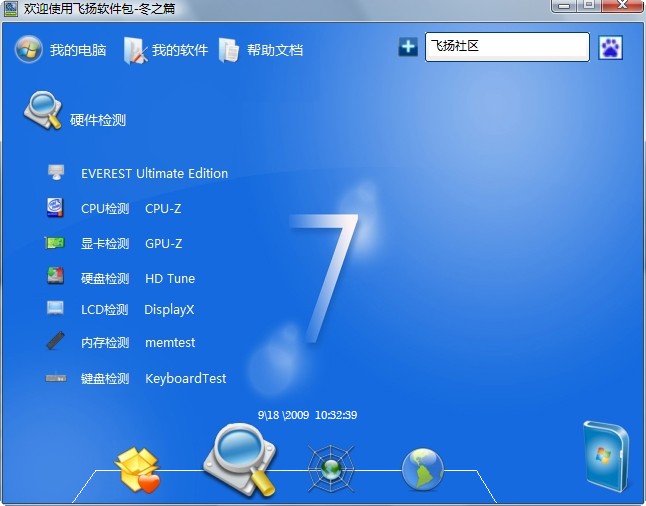Launch HD Tune

point(170,279)
